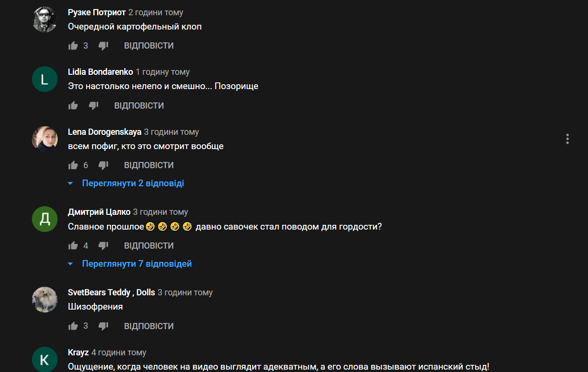
Task: Dislike Дмитрий Цалко's comment
Action: pos(103,246)
